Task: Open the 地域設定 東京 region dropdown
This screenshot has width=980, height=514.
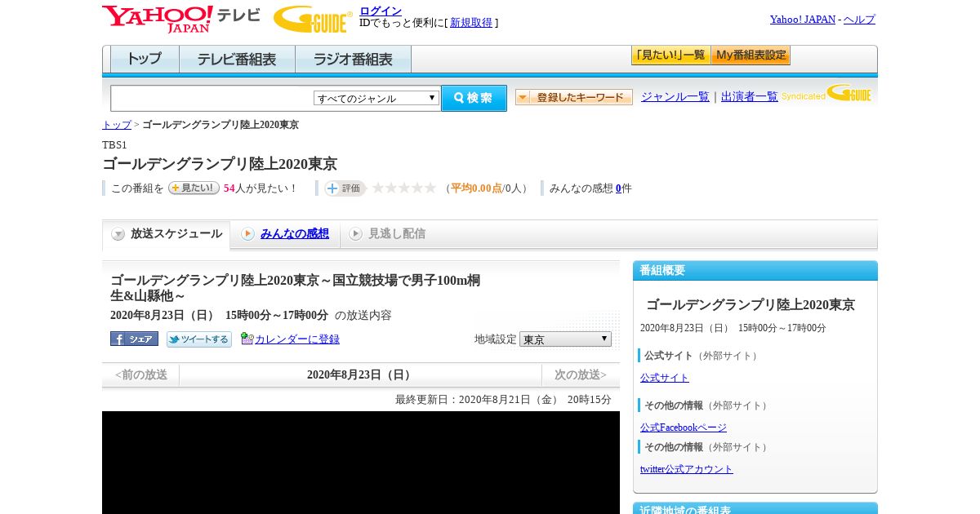Action: click(x=565, y=339)
